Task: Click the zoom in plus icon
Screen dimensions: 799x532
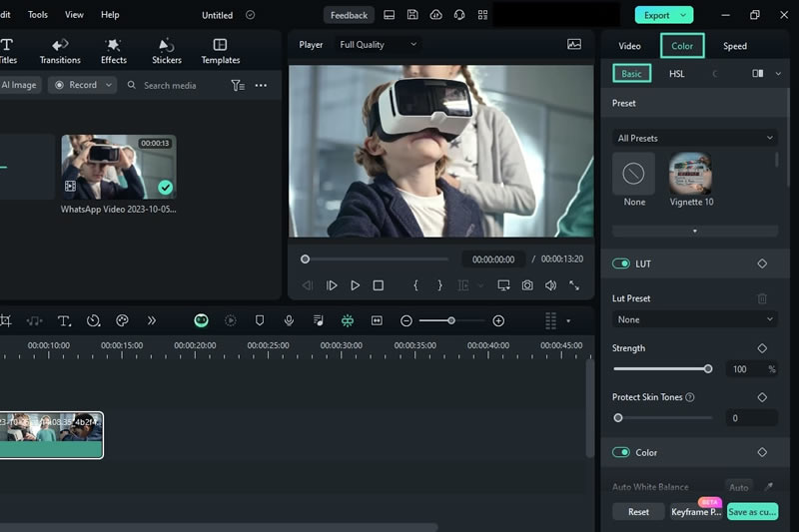Action: (498, 320)
